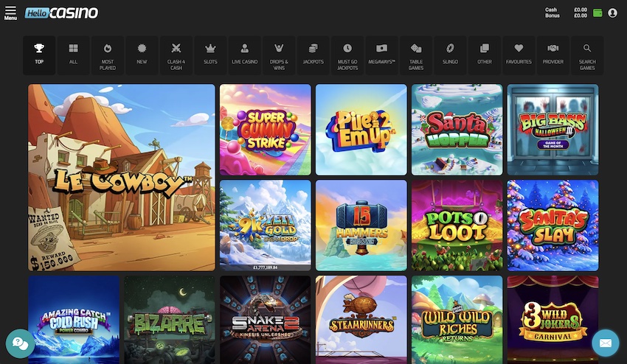Viewport: 627px width, 364px height.
Task: Open Snake Arena 2 game tile
Action: [x=265, y=320]
